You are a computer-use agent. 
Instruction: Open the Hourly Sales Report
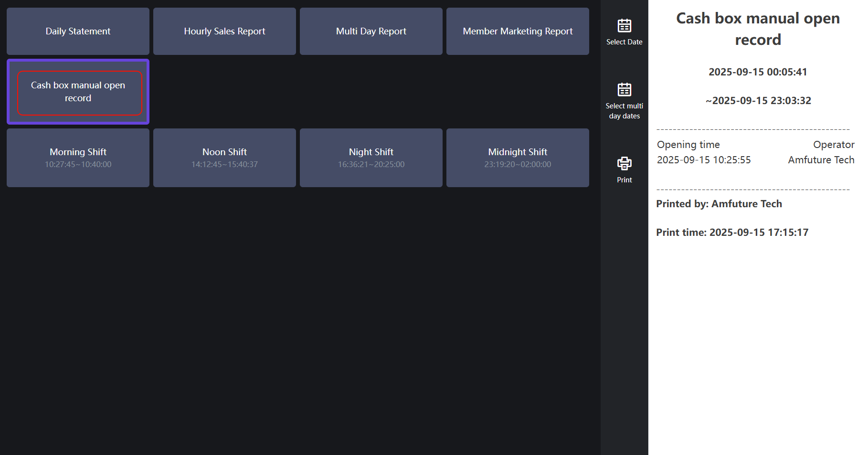click(224, 32)
